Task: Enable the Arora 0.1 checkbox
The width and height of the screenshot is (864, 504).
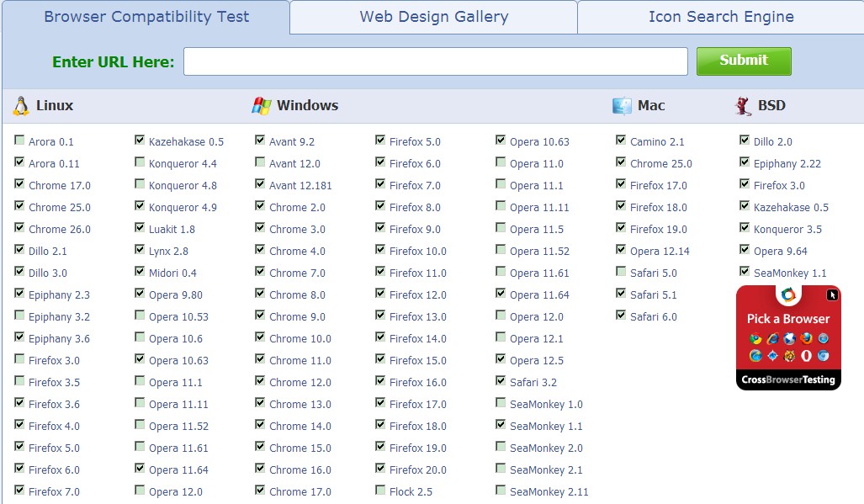Action: click(x=19, y=140)
